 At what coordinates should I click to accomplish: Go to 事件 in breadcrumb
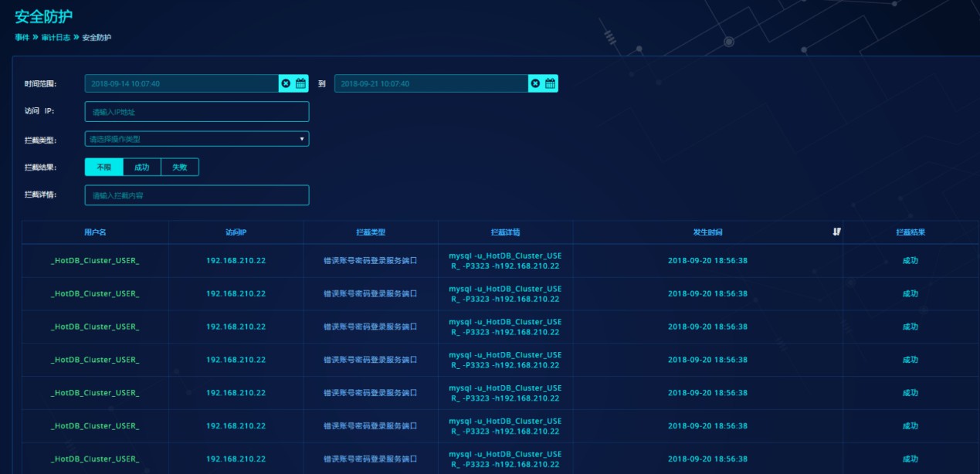pyautogui.click(x=22, y=37)
